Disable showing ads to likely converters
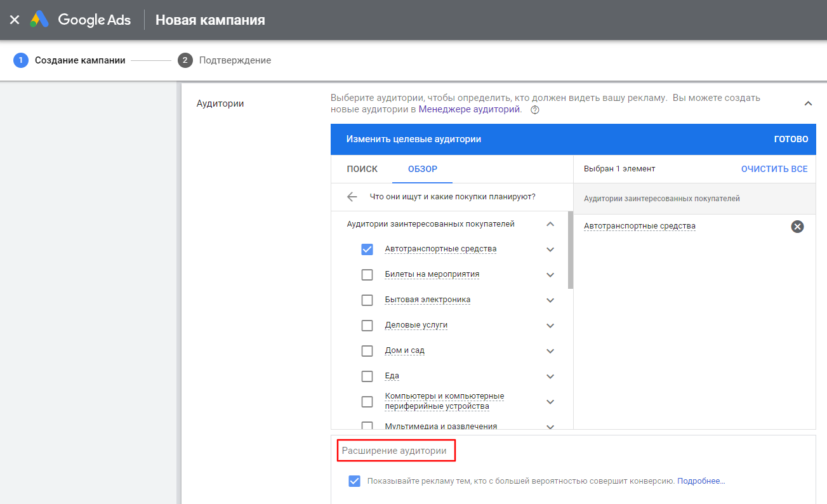This screenshot has width=827, height=504. pyautogui.click(x=354, y=481)
